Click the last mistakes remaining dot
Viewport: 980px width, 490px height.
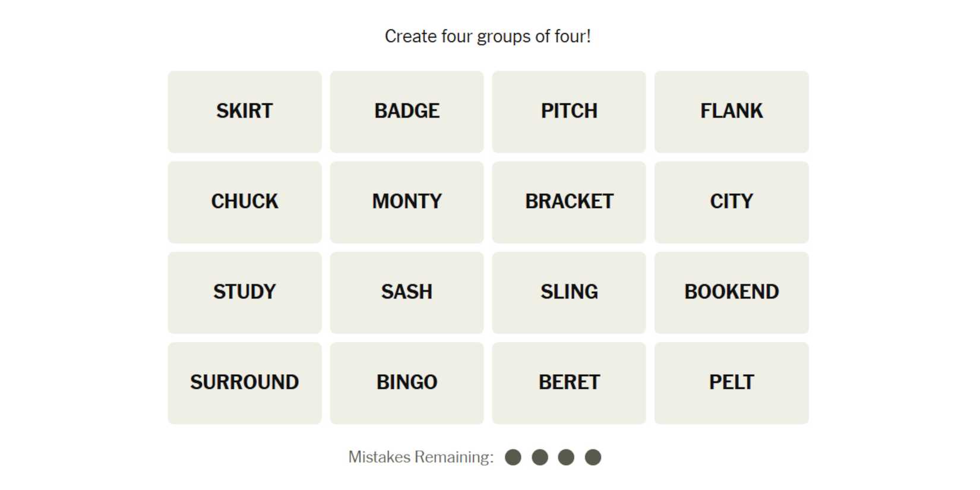pos(593,457)
